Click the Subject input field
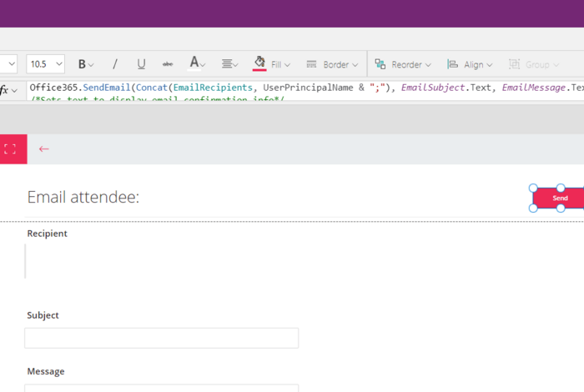 pos(162,338)
